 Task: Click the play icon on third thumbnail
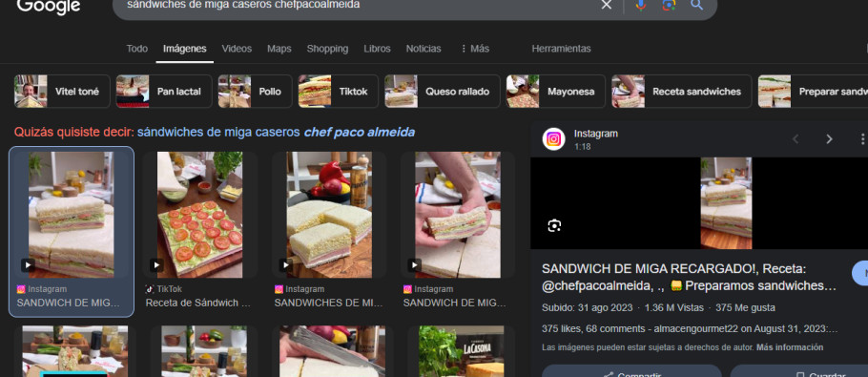pos(285,265)
